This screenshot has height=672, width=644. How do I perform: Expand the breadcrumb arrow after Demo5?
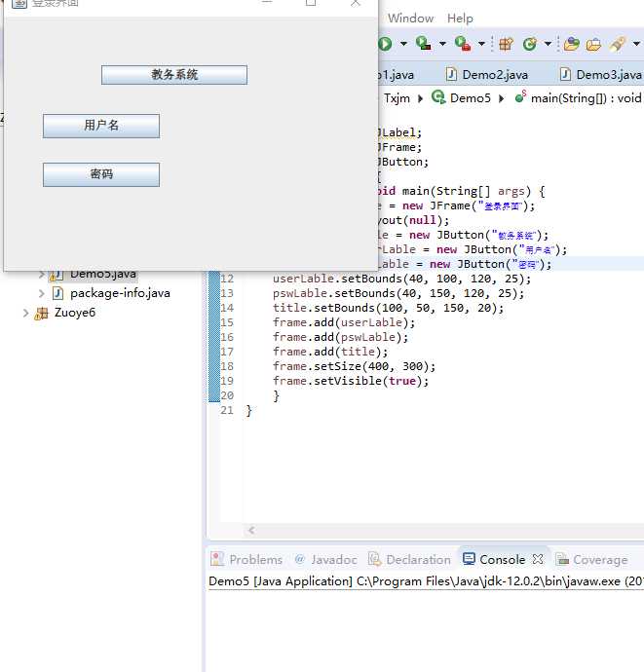coord(501,98)
